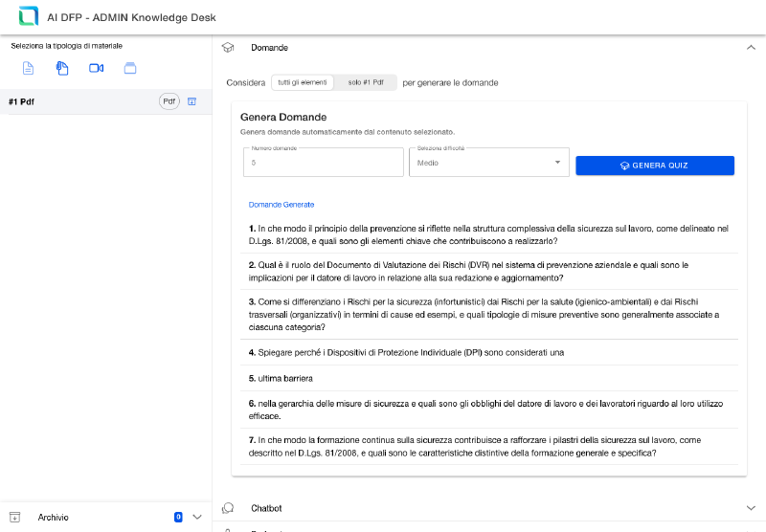The image size is (766, 532).
Task: Open the Chatbot section
Action: pos(489,508)
